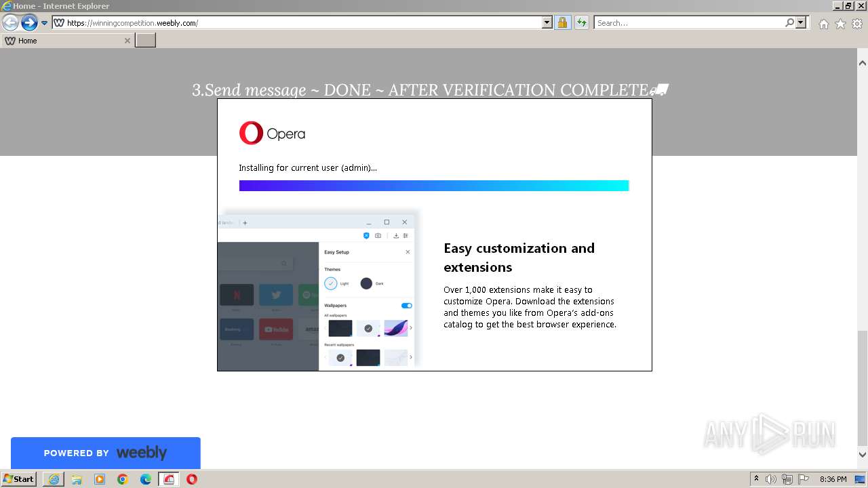The width and height of the screenshot is (868, 488).
Task: Click the Easy Setup settings icon in preview
Action: pos(406,236)
